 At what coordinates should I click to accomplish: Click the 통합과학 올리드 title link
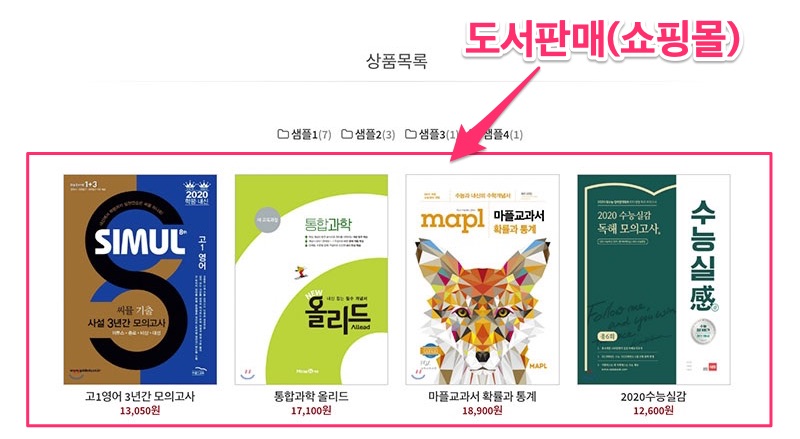coord(311,396)
